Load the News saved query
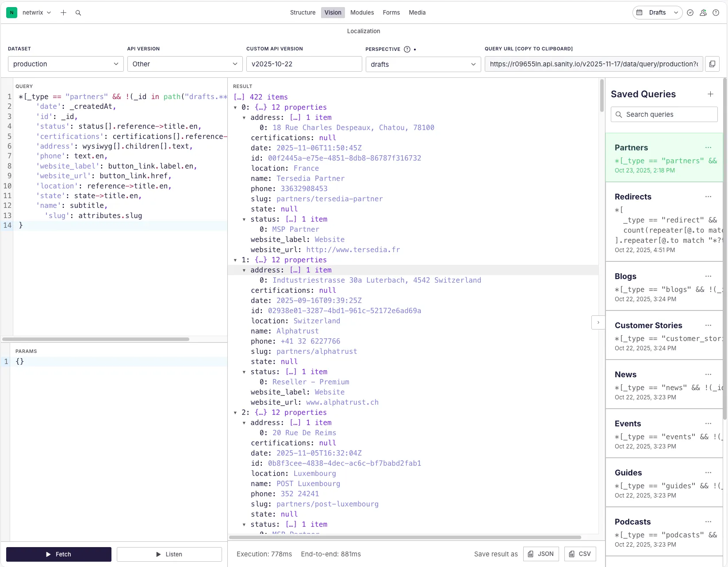The height and width of the screenshot is (567, 728). pyautogui.click(x=664, y=385)
